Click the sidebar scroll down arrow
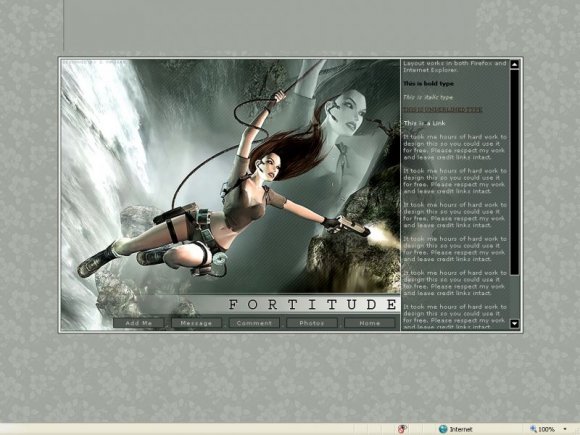Screen dimensions: 580x435 (x=515, y=324)
